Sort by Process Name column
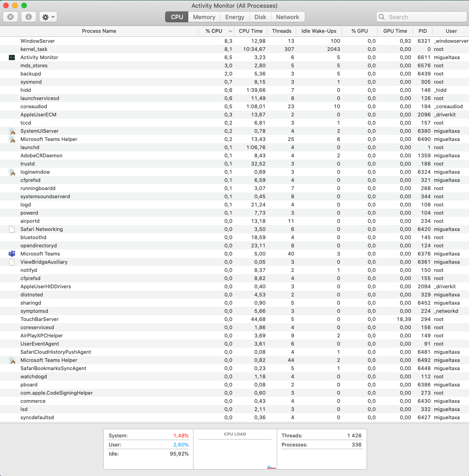 pos(99,31)
